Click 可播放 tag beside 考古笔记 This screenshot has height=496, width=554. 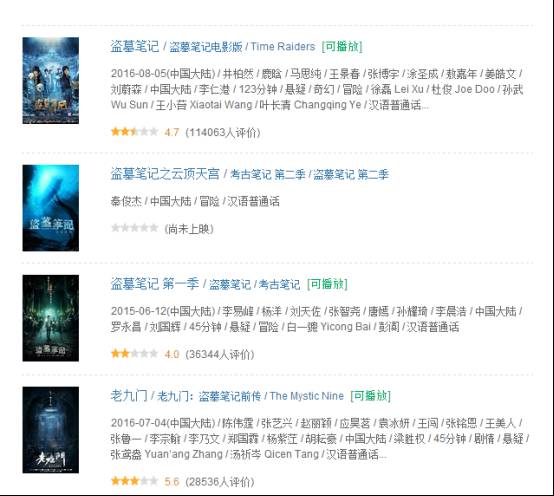click(x=327, y=284)
